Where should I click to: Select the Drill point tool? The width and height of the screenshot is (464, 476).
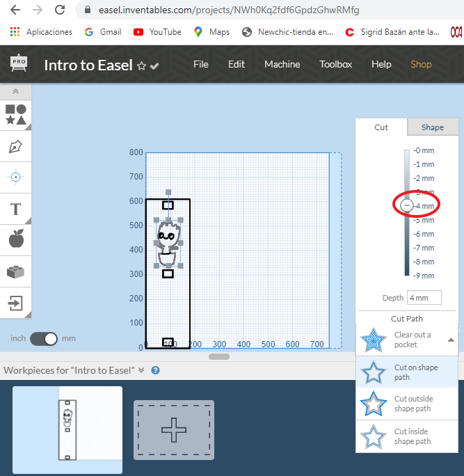(16, 177)
